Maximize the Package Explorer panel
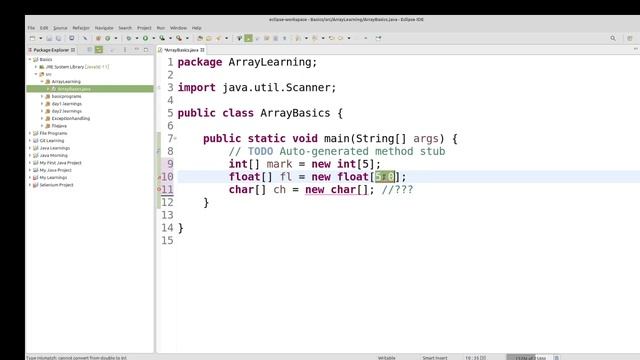Screen dimensions: 640x360 (x=146, y=49)
